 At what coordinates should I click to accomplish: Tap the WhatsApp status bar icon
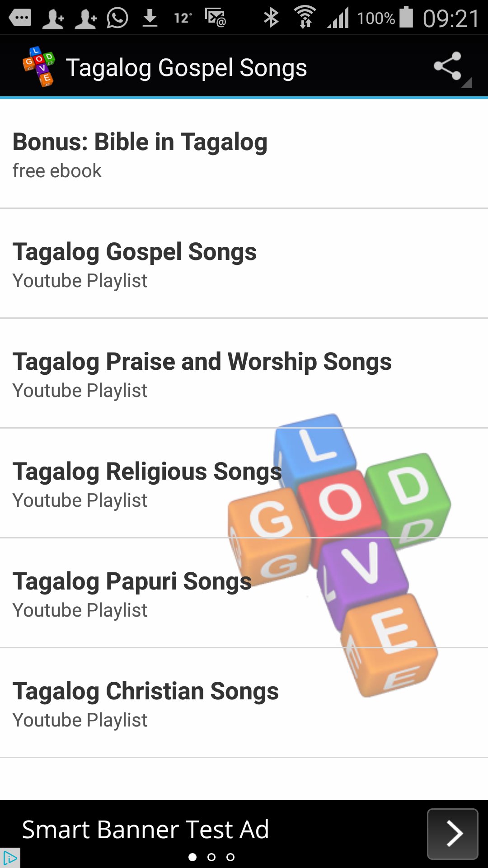pyautogui.click(x=117, y=18)
